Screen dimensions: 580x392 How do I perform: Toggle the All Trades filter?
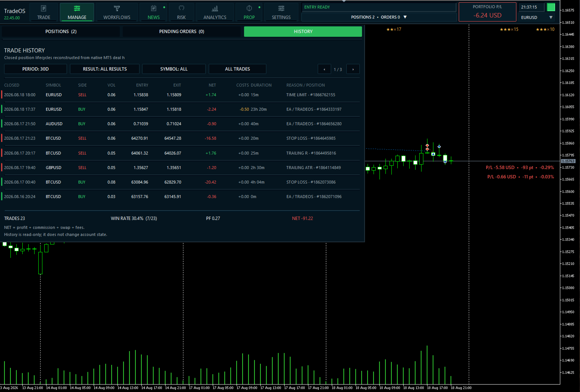[x=237, y=69]
